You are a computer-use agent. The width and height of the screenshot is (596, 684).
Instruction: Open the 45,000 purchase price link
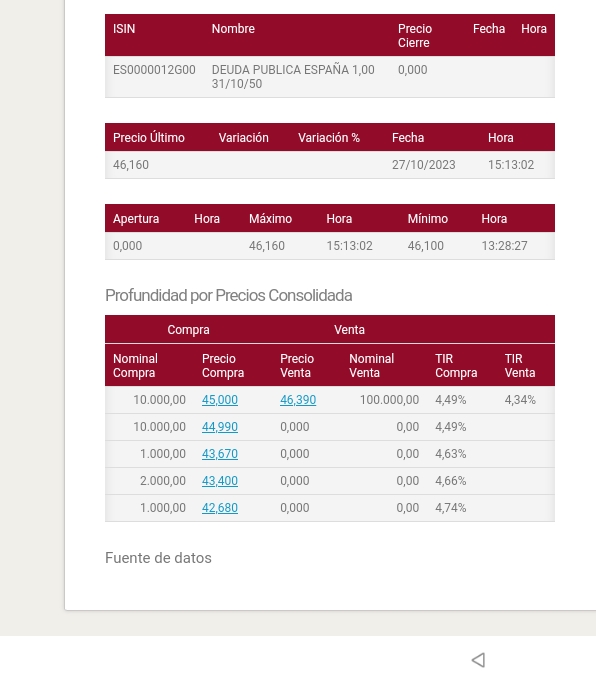click(220, 400)
